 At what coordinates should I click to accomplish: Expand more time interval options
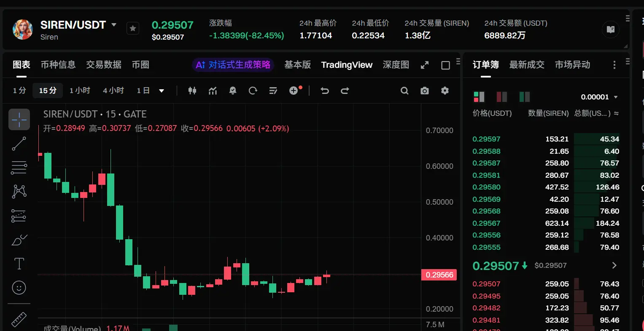pos(162,91)
